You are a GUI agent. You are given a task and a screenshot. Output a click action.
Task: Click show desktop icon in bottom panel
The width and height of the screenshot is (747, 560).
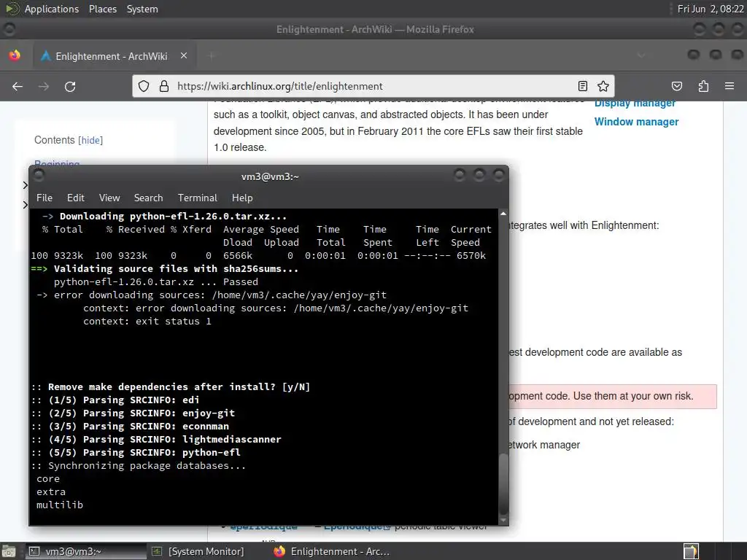tap(9, 551)
